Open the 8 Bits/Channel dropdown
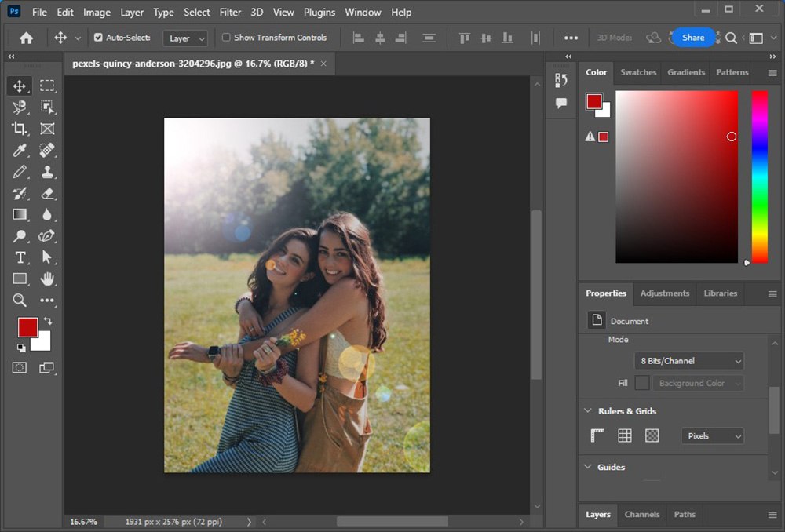785x532 pixels. tap(688, 361)
